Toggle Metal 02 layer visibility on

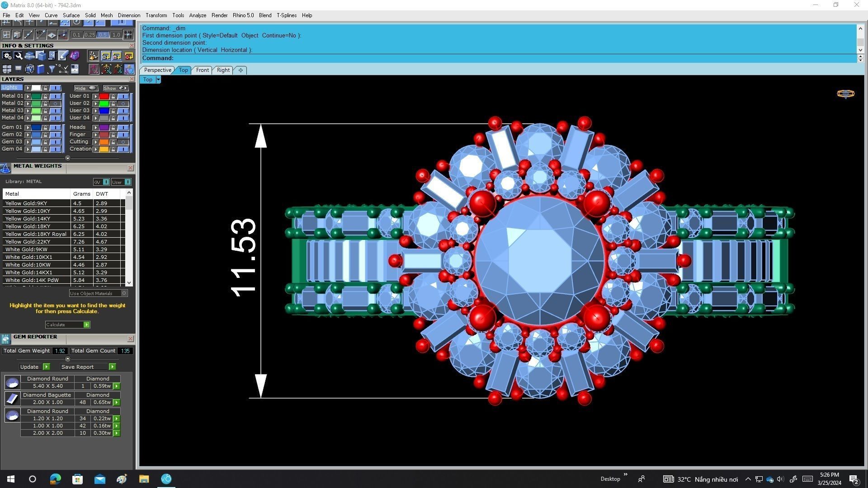pyautogui.click(x=55, y=103)
